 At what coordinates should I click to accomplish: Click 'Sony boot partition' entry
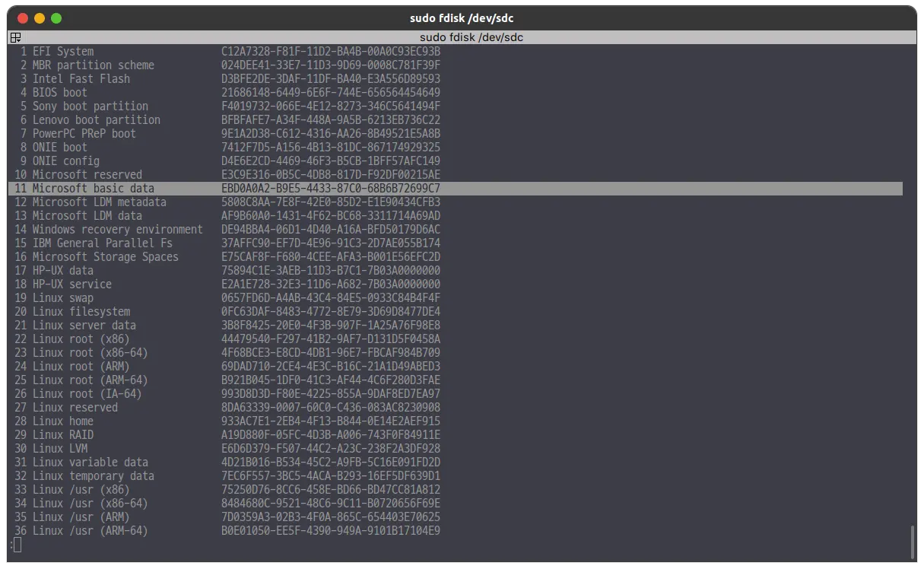(x=90, y=106)
